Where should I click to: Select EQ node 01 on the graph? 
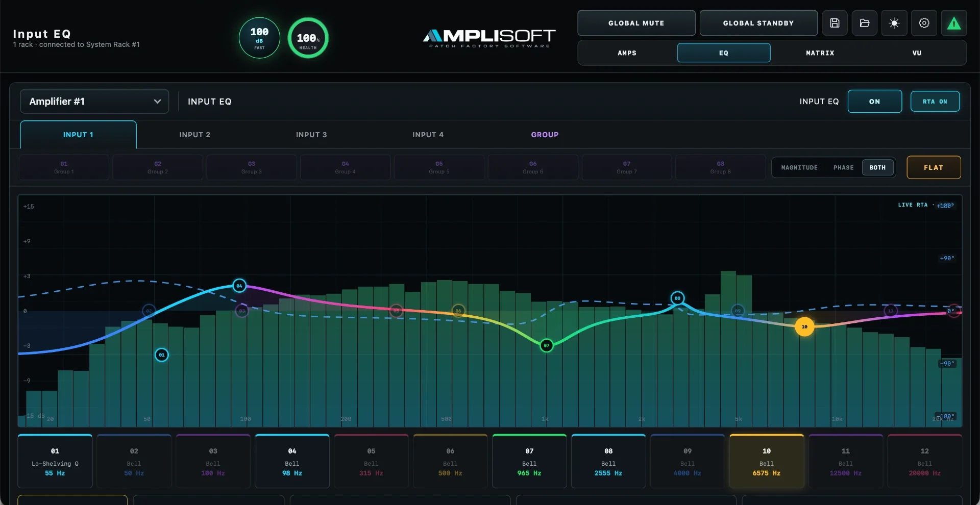(x=161, y=355)
